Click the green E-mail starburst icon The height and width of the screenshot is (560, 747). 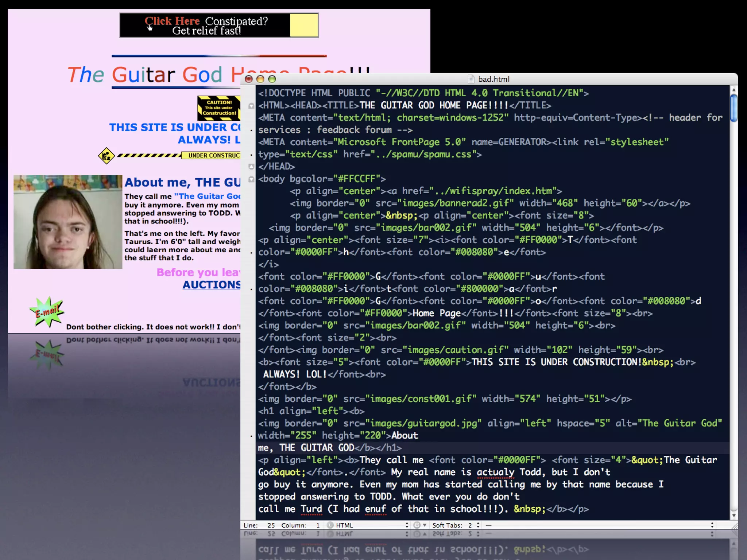tap(47, 312)
